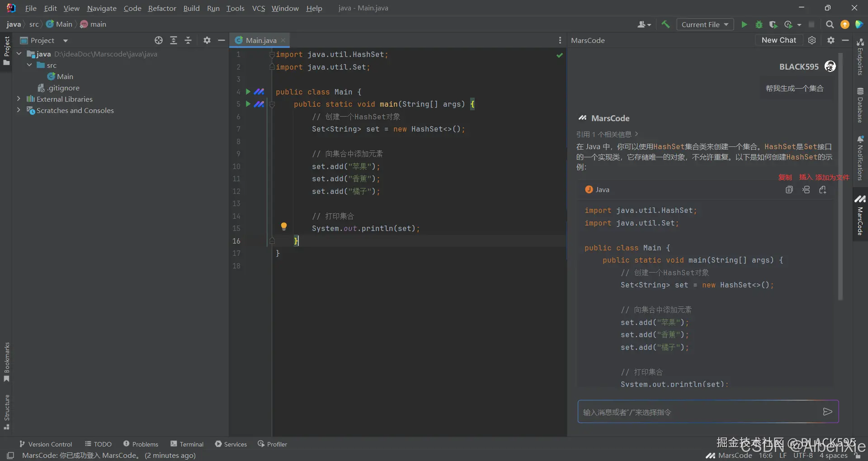The image size is (868, 461).
Task: Expand all in the Project tree
Action: click(174, 40)
